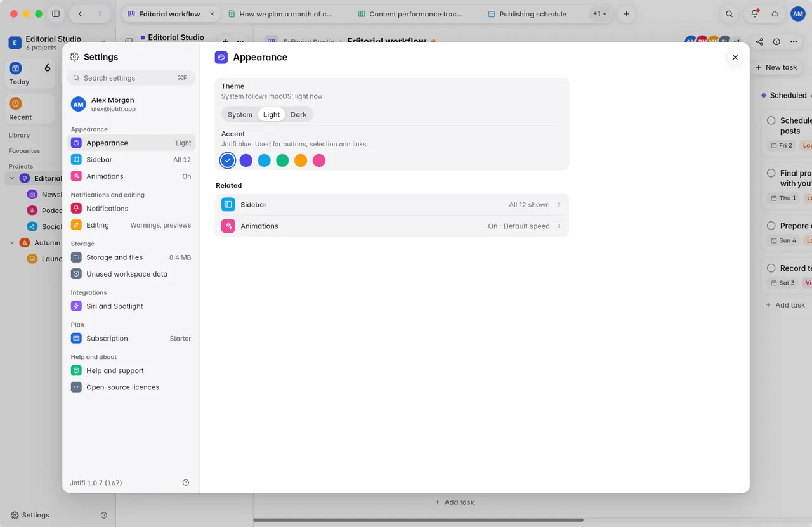The image size is (812, 527).
Task: Open the +1 tabs overflow dropdown
Action: 599,14
